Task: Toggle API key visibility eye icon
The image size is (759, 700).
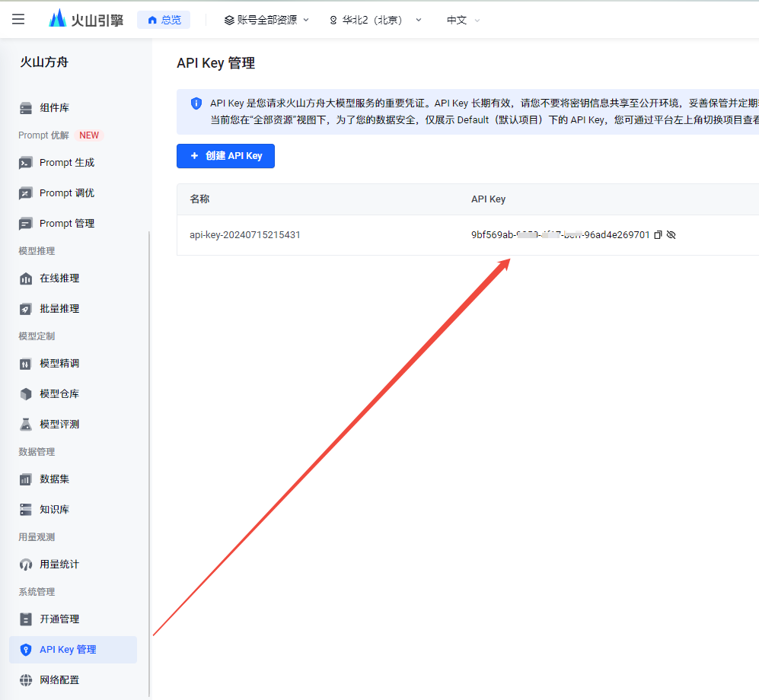Action: tap(671, 235)
